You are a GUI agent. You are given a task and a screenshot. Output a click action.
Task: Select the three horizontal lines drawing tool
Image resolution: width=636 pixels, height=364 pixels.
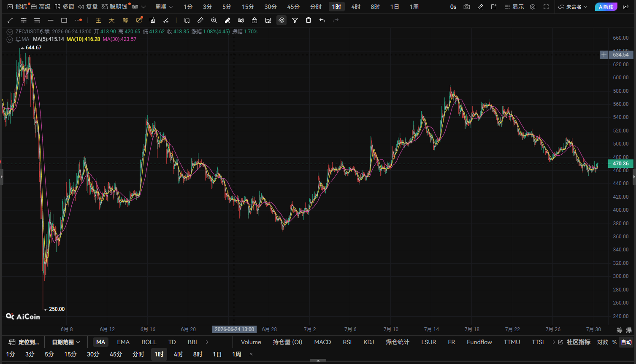37,20
